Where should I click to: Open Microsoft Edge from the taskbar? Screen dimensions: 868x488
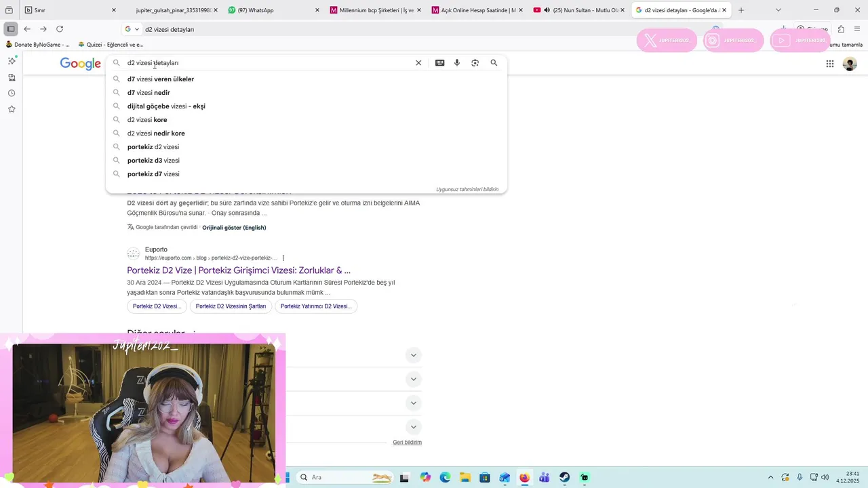point(445,477)
